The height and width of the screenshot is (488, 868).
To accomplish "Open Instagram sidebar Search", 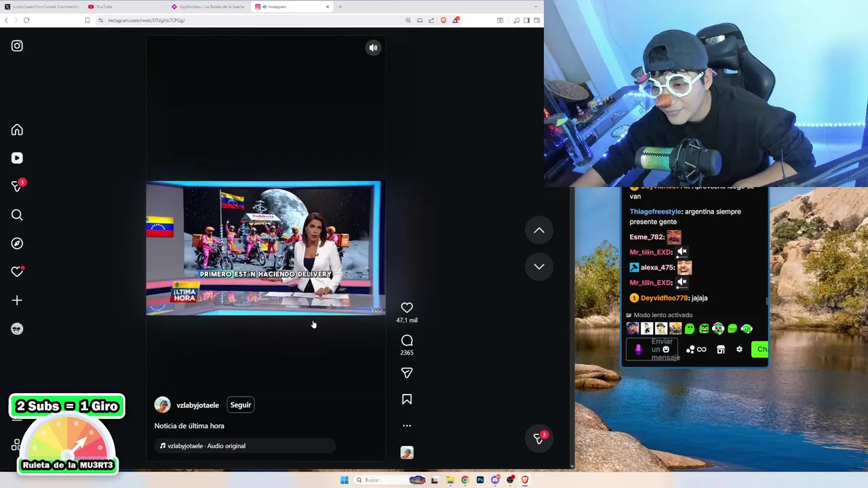I will pyautogui.click(x=17, y=215).
